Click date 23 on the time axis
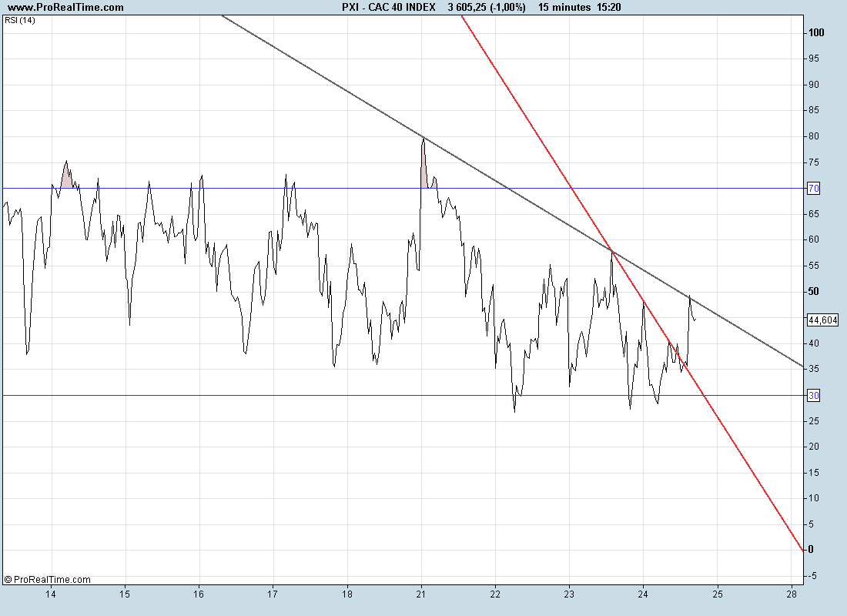 (569, 594)
